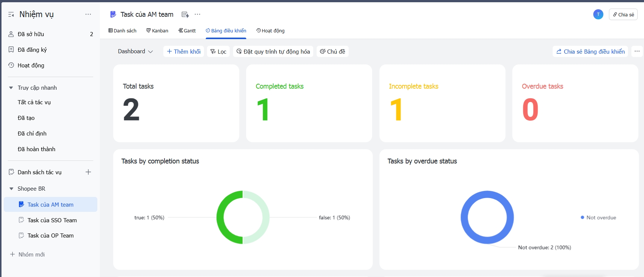Viewport: 644px width, 277px height.
Task: Click the dark green half of the donut chart
Action: 220,217
